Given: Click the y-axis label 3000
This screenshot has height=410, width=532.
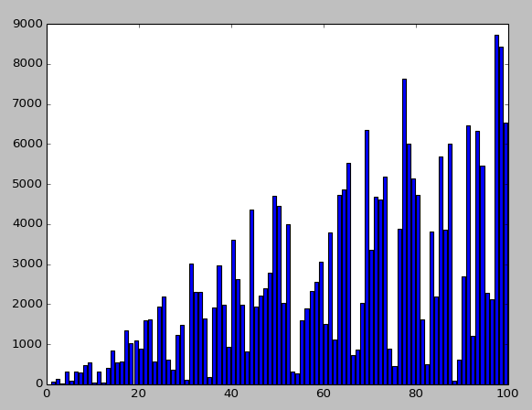Looking at the screenshot, I should 27,264.
